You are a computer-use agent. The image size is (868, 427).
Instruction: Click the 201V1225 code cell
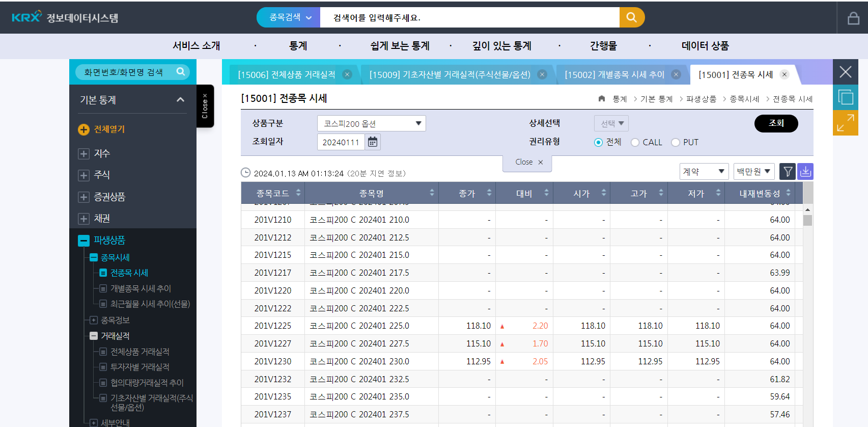point(273,326)
